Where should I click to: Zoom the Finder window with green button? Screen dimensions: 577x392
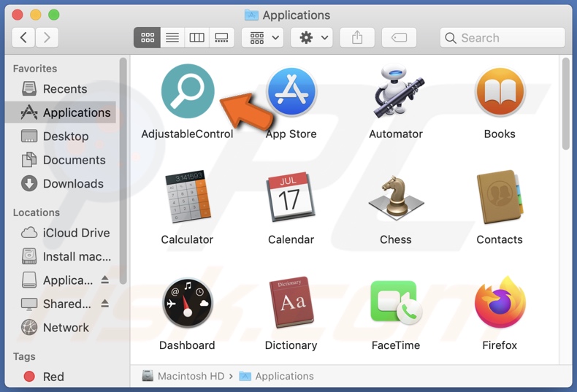(54, 15)
